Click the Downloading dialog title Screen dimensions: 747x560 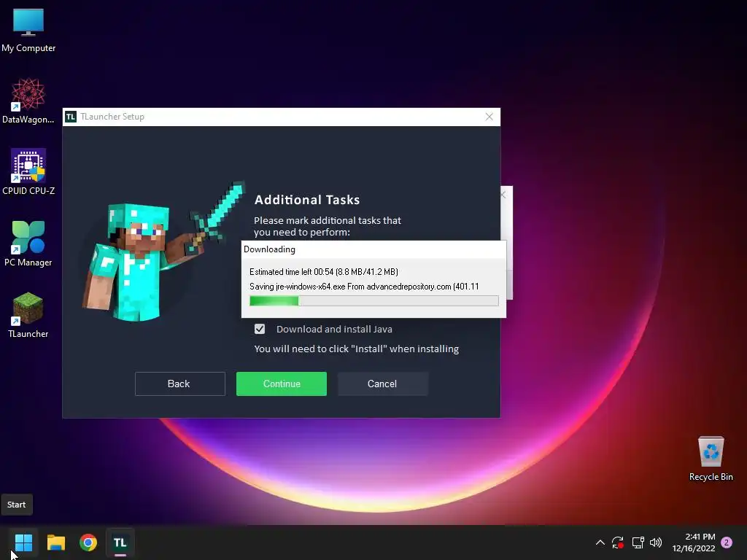(269, 249)
